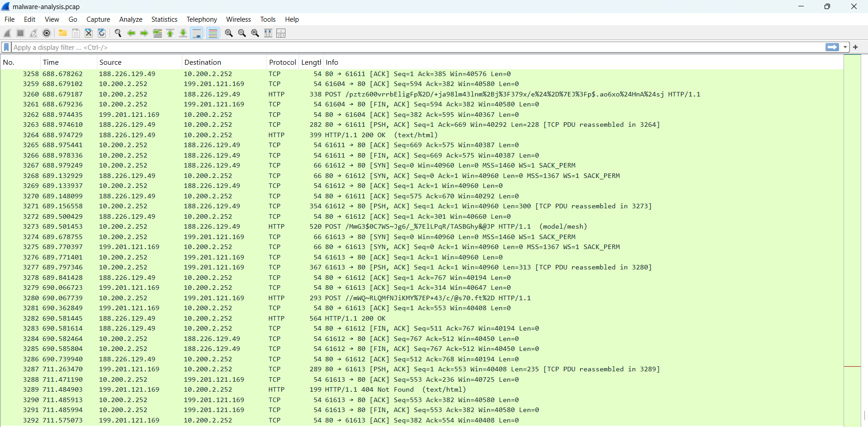Select packet 3267 SYN to port 80
This screenshot has width=868, height=427.
tap(422, 165)
